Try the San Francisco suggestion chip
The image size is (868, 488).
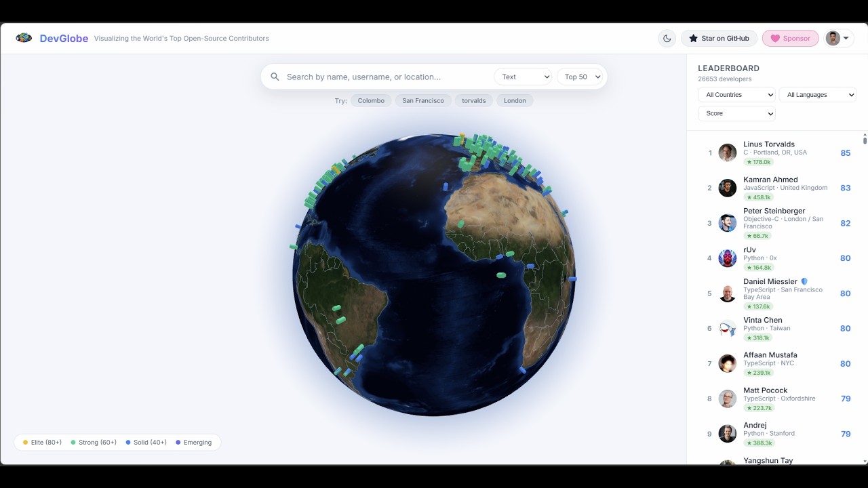point(423,100)
